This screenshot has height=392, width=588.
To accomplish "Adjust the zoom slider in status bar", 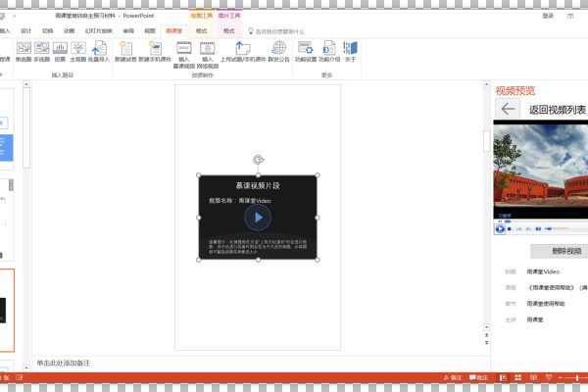I will coord(577,377).
